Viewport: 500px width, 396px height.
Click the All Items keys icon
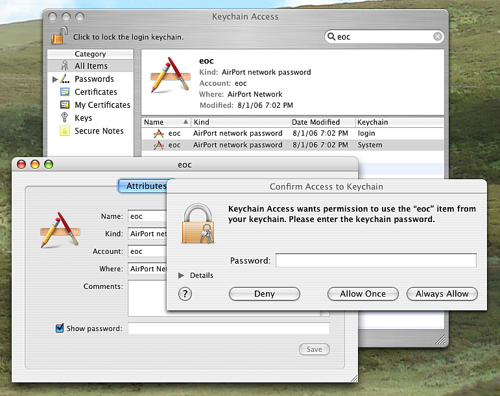pyautogui.click(x=65, y=65)
